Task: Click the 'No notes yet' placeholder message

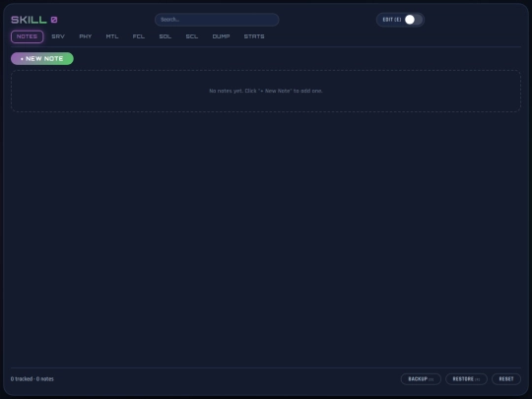Action: 266,91
